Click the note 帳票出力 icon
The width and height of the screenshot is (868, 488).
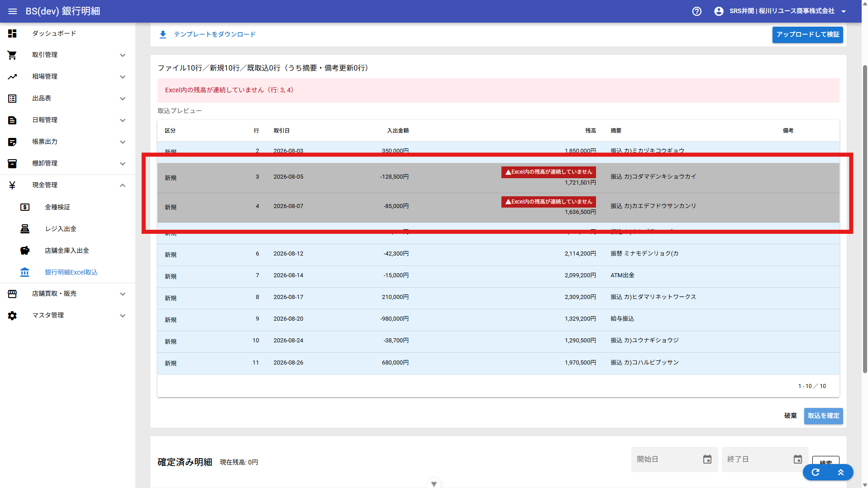tap(12, 142)
